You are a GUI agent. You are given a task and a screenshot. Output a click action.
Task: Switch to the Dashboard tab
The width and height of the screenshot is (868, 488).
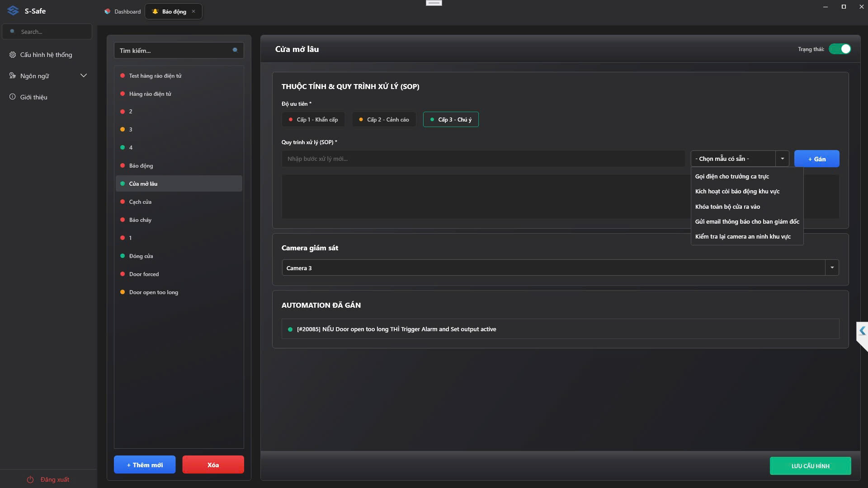coord(122,11)
